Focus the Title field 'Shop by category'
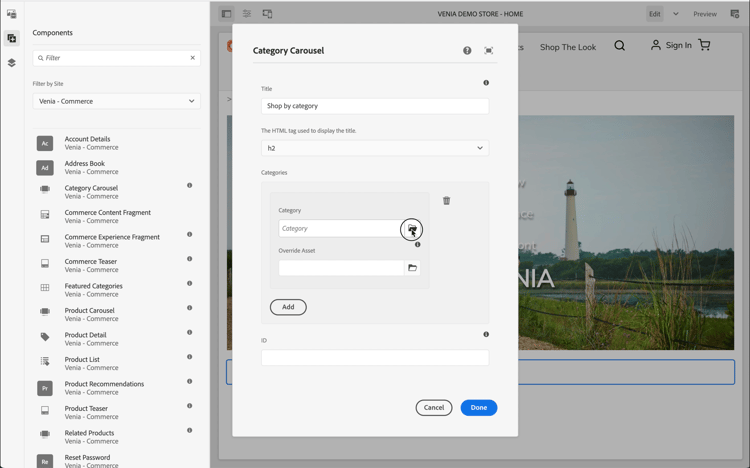This screenshot has height=468, width=750. [375, 106]
